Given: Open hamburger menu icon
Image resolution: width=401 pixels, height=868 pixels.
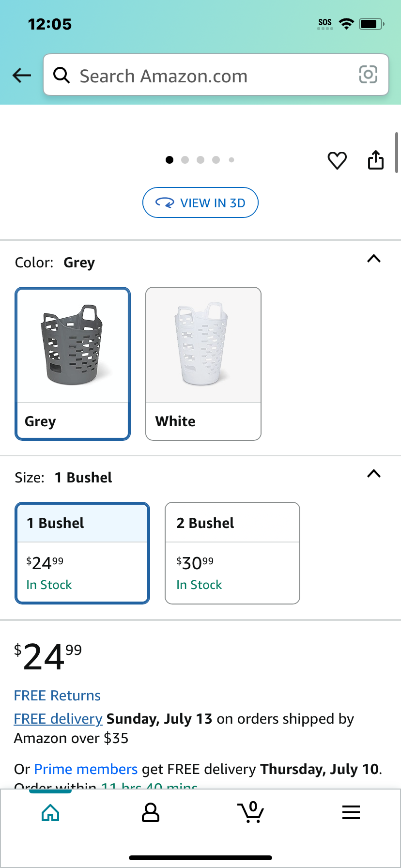Looking at the screenshot, I should [x=351, y=812].
